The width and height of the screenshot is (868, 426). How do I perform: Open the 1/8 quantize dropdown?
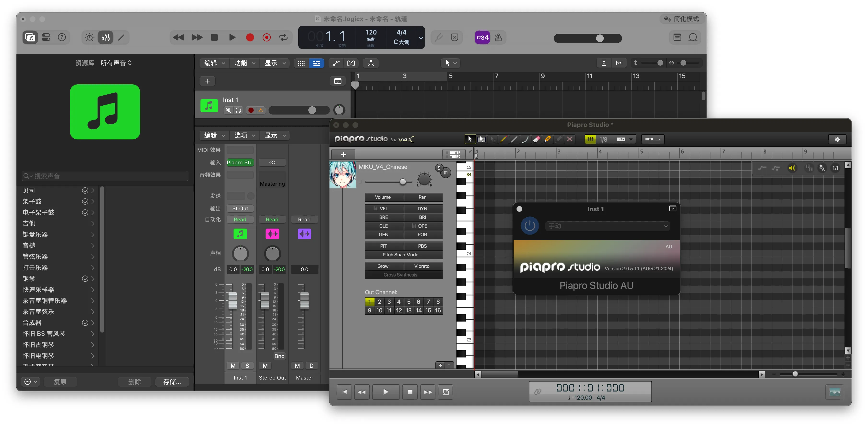tap(630, 139)
